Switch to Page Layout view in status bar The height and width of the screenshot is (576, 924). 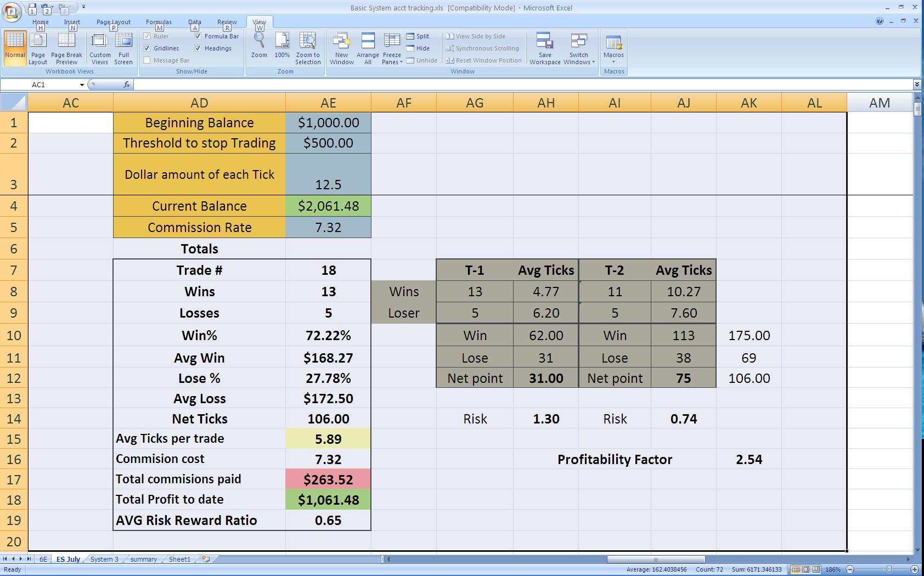tap(806, 569)
